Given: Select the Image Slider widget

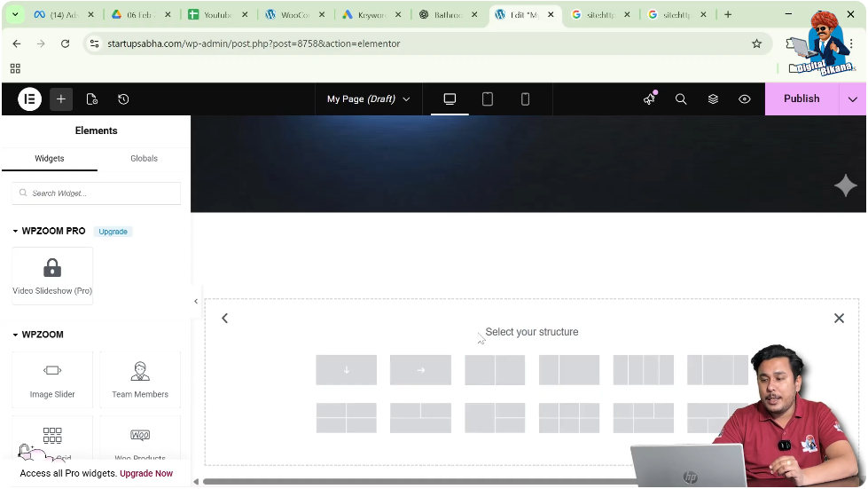Looking at the screenshot, I should point(52,381).
